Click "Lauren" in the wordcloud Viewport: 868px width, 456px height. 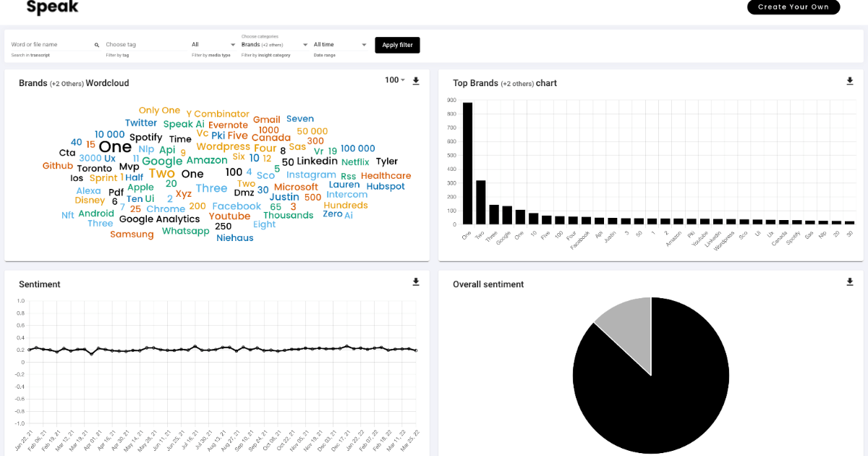[x=344, y=185]
